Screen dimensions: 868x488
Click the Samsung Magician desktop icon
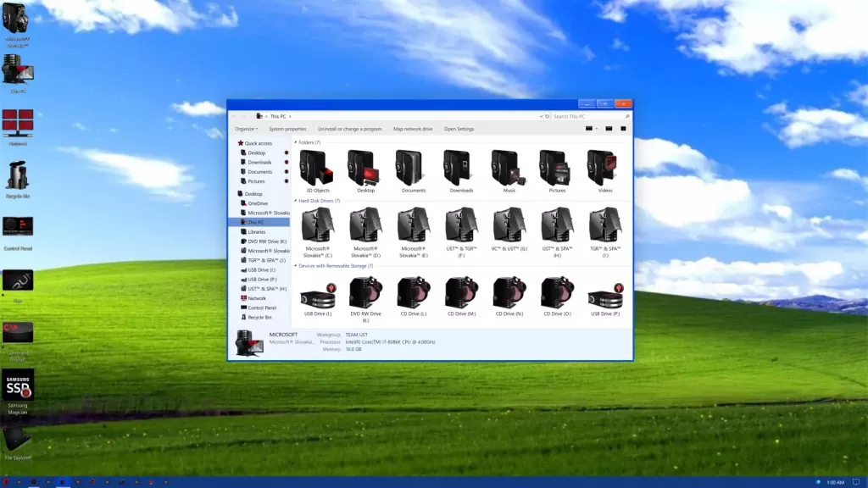click(x=18, y=392)
